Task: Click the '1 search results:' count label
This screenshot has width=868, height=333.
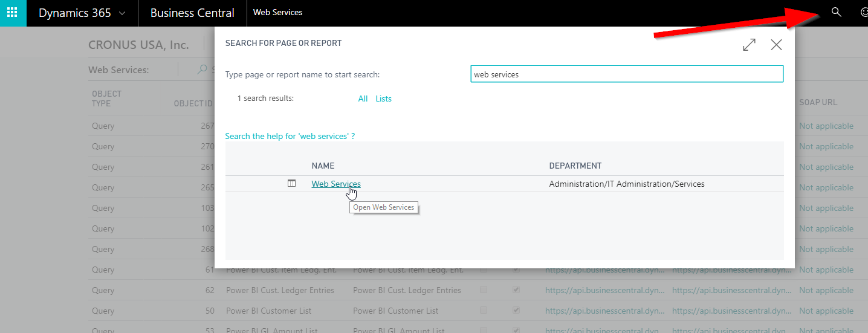Action: (x=265, y=98)
